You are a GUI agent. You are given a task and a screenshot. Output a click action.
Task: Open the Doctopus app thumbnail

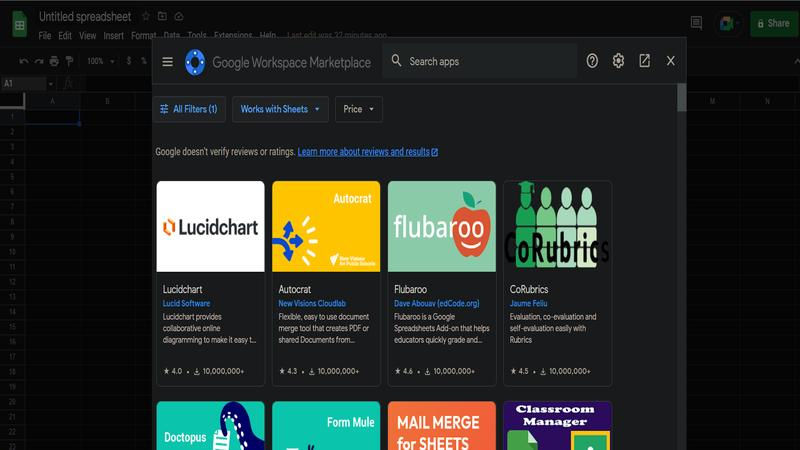pyautogui.click(x=210, y=426)
